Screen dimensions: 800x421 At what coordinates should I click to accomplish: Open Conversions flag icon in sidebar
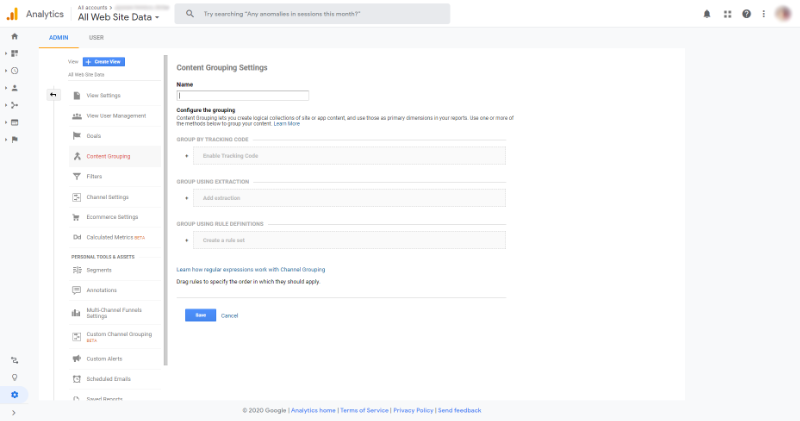14,139
